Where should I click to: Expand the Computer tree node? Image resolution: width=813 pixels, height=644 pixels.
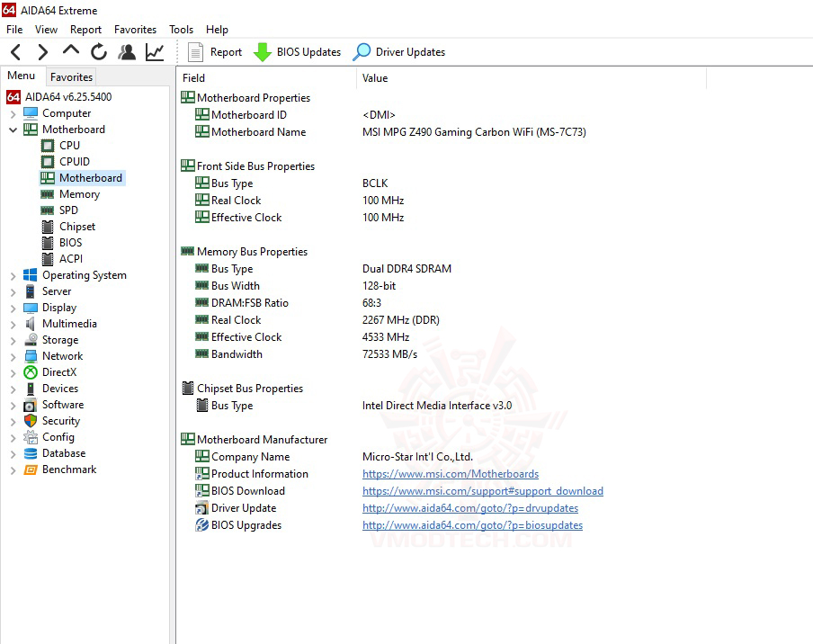(x=13, y=113)
